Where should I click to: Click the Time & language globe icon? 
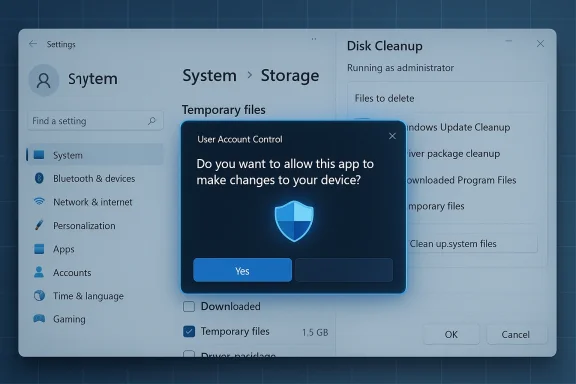[x=39, y=295]
